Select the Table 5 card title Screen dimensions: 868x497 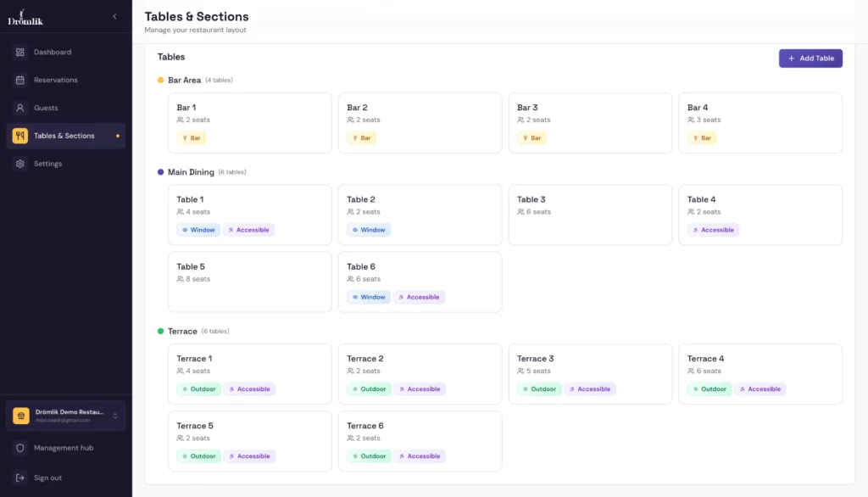coord(191,266)
